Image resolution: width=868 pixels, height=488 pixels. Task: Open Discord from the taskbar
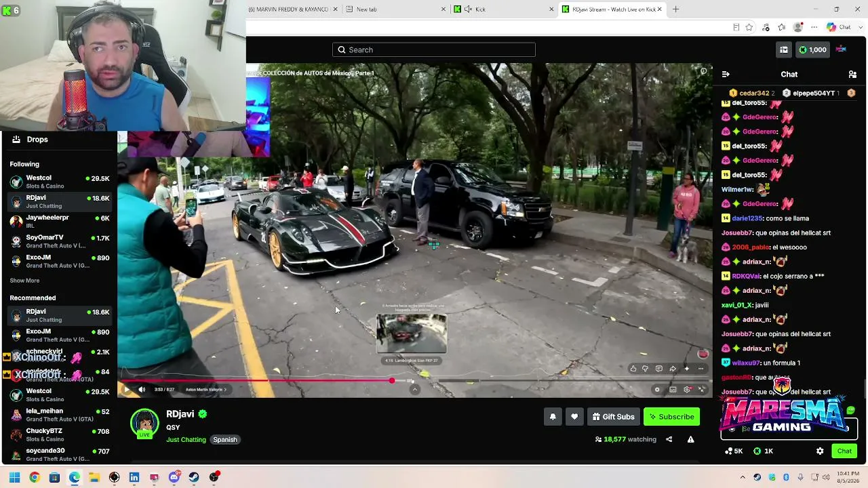point(174,477)
